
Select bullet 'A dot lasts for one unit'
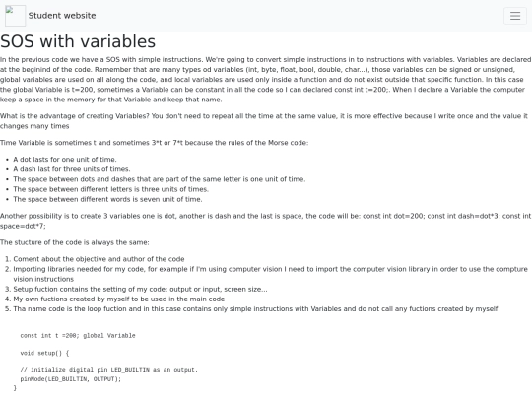point(65,160)
